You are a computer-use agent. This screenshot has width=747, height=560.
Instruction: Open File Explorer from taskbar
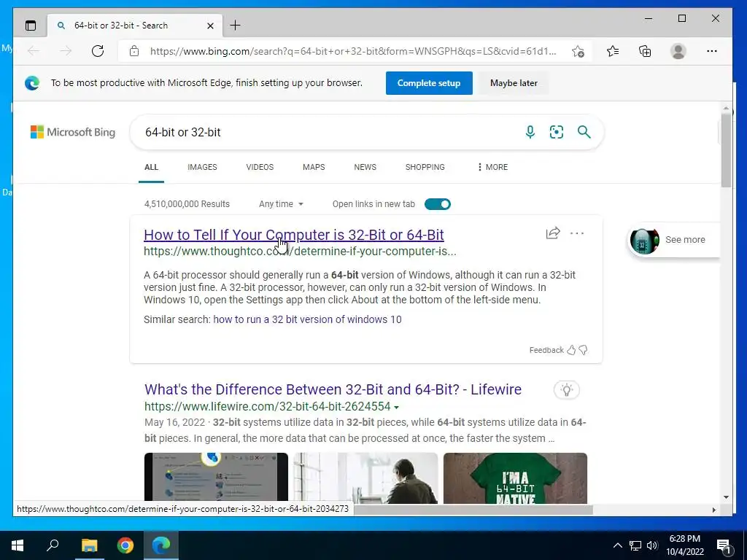coord(89,545)
